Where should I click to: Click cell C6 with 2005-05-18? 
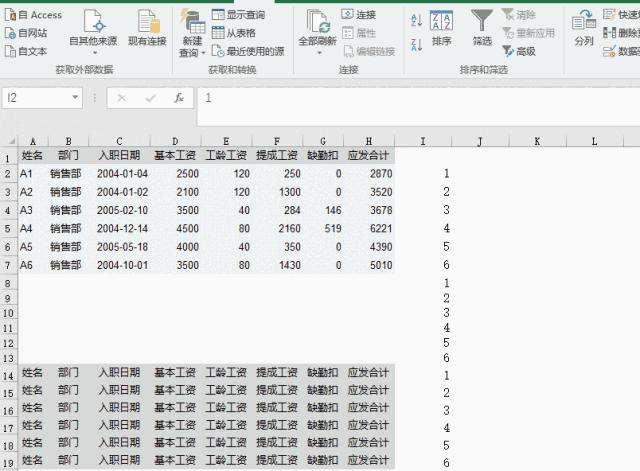(x=120, y=247)
